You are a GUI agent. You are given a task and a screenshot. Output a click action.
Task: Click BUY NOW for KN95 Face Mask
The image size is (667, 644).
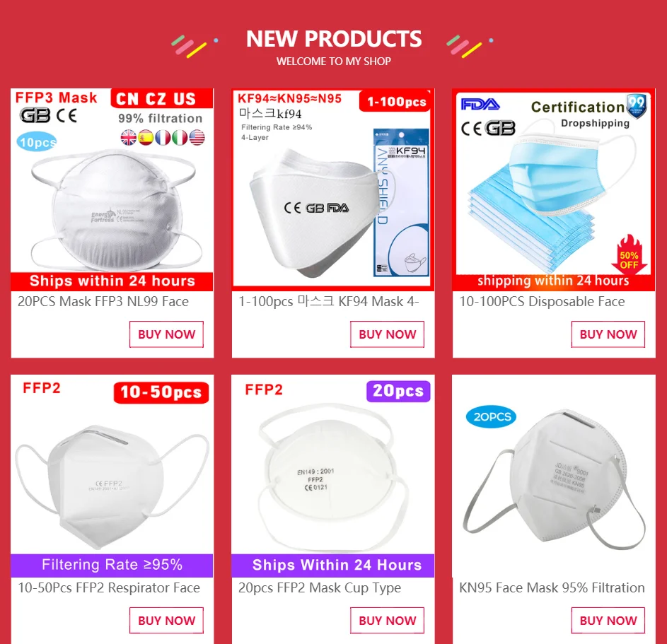pos(608,621)
